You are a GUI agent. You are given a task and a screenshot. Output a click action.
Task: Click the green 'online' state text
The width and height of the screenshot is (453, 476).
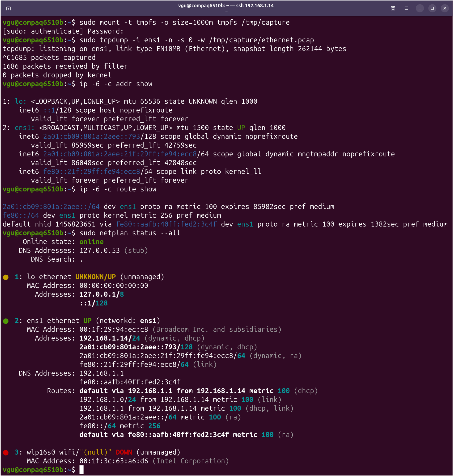(91, 242)
